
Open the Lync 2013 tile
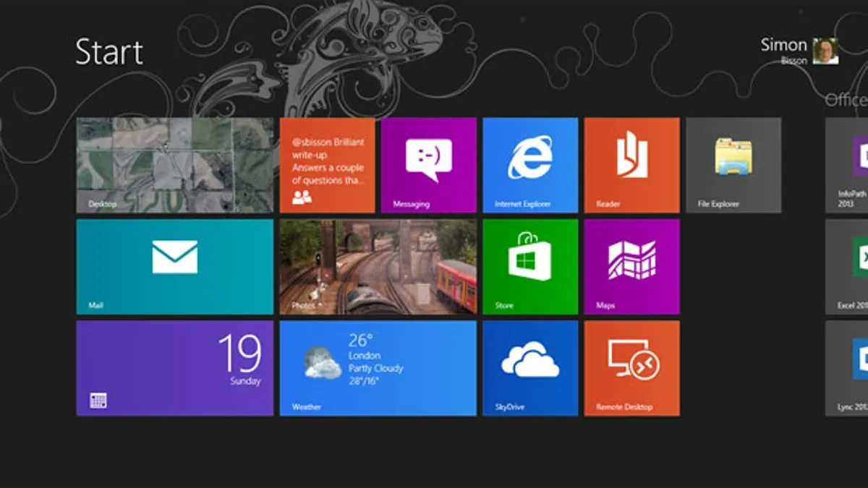click(847, 368)
